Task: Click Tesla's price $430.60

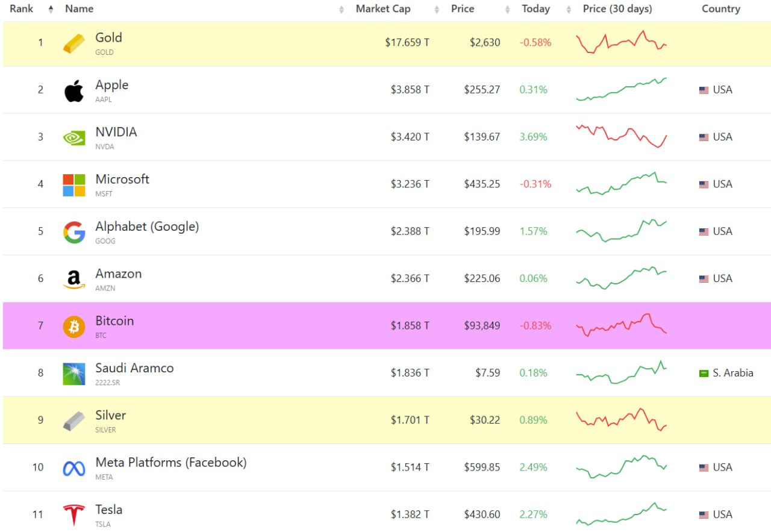Action: tap(482, 515)
